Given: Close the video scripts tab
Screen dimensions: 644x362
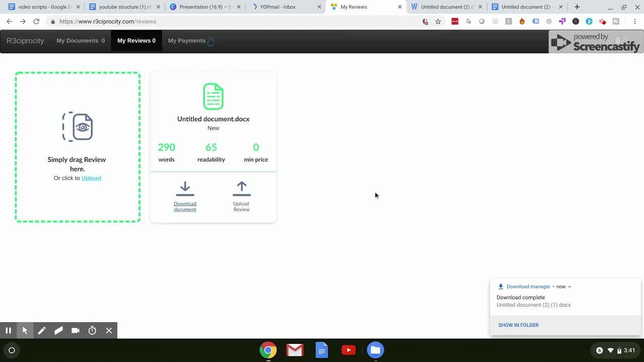Looking at the screenshot, I should [x=78, y=7].
